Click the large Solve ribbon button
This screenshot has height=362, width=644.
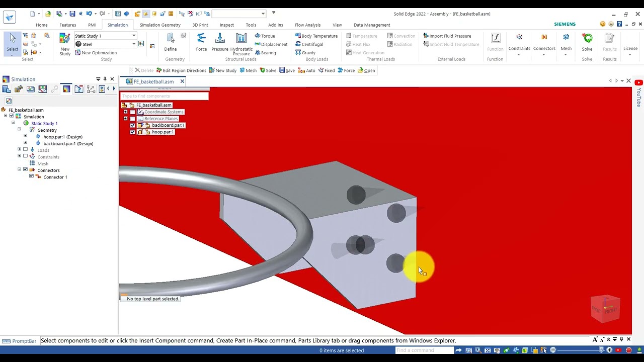coord(587,42)
